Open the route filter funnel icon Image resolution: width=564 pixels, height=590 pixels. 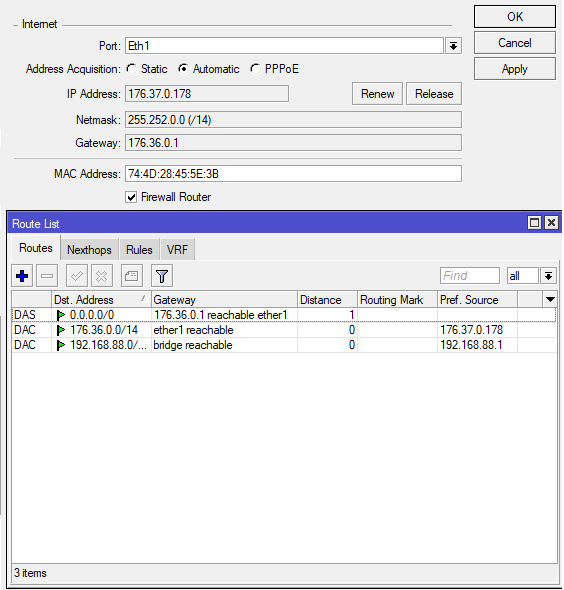[x=162, y=276]
